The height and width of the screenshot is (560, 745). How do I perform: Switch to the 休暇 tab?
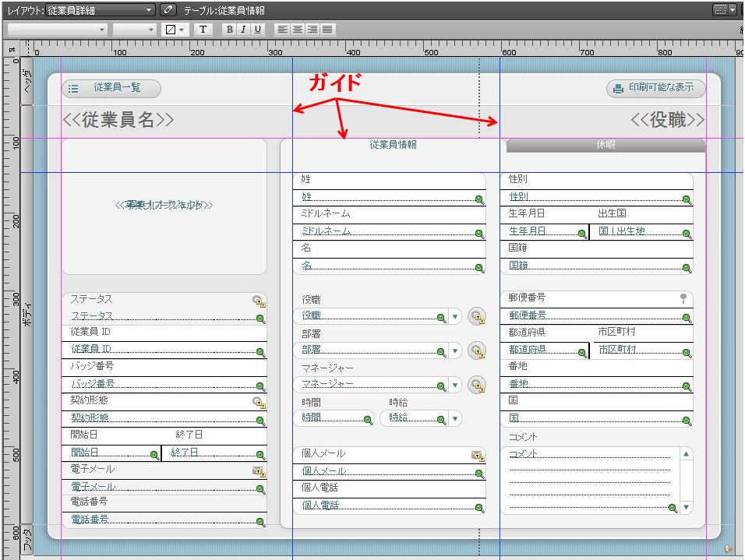(606, 146)
